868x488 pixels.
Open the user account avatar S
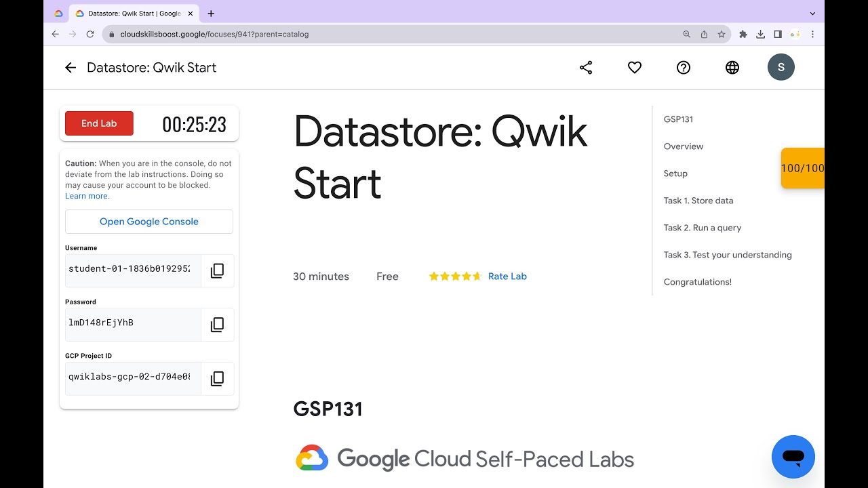[781, 68]
